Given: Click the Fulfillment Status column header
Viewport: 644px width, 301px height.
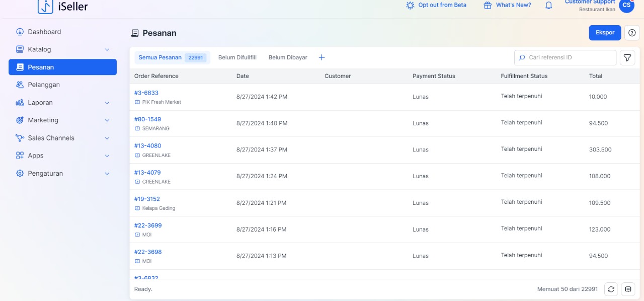Looking at the screenshot, I should 524,76.
